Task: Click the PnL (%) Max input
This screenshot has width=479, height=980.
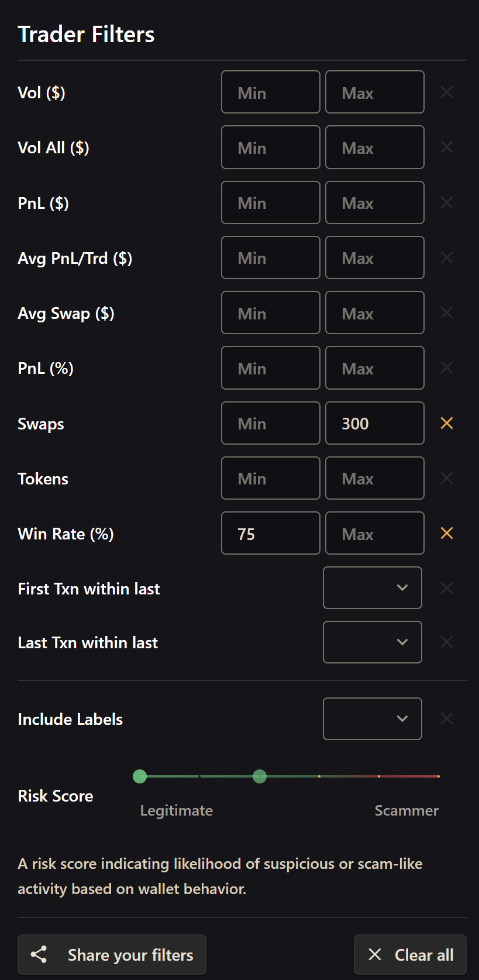Action: 374,368
